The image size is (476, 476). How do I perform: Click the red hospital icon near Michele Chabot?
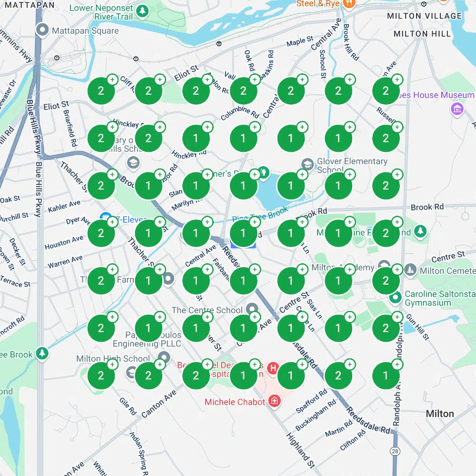coord(275,401)
